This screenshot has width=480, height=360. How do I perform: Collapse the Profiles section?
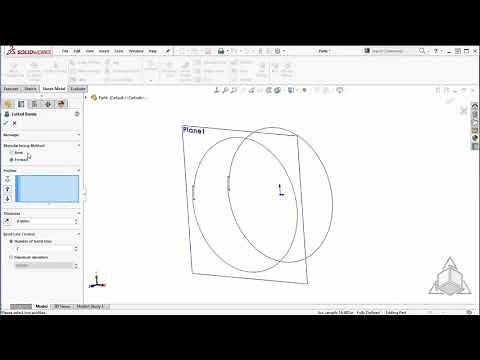[x=78, y=171]
